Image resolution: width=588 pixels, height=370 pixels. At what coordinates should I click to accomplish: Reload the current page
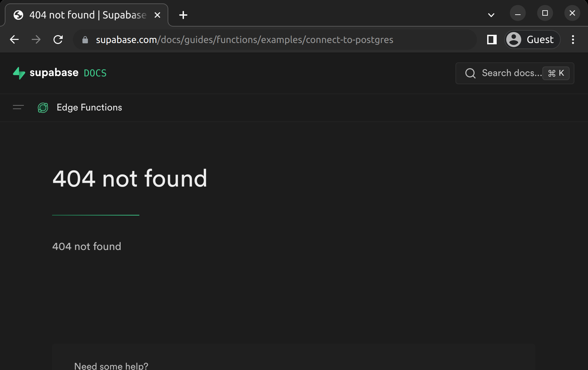(58, 40)
